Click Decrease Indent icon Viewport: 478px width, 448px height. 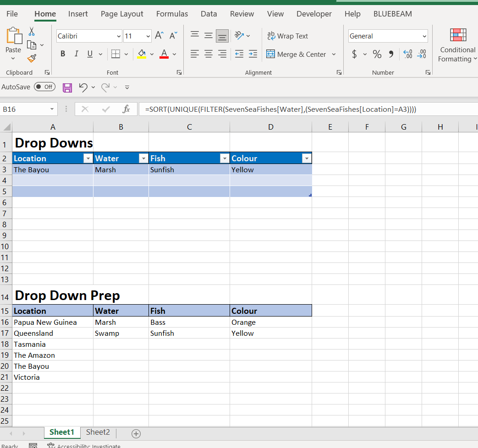pyautogui.click(x=239, y=54)
